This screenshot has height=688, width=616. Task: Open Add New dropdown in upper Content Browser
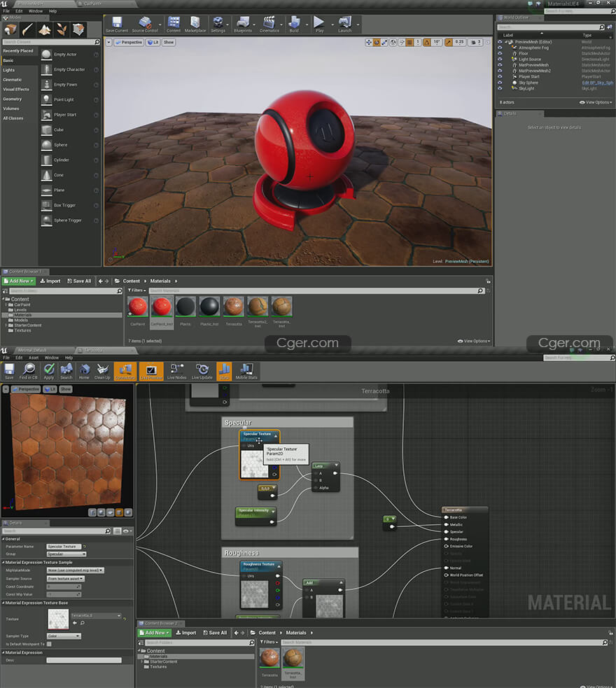19,281
